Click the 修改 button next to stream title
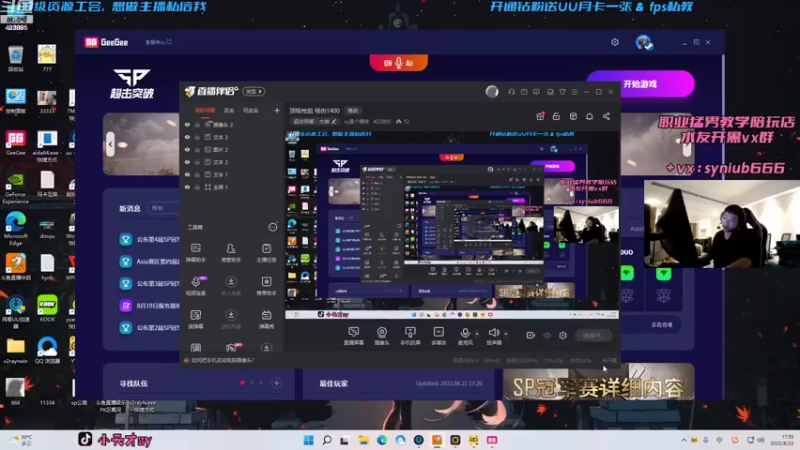 tap(353, 110)
